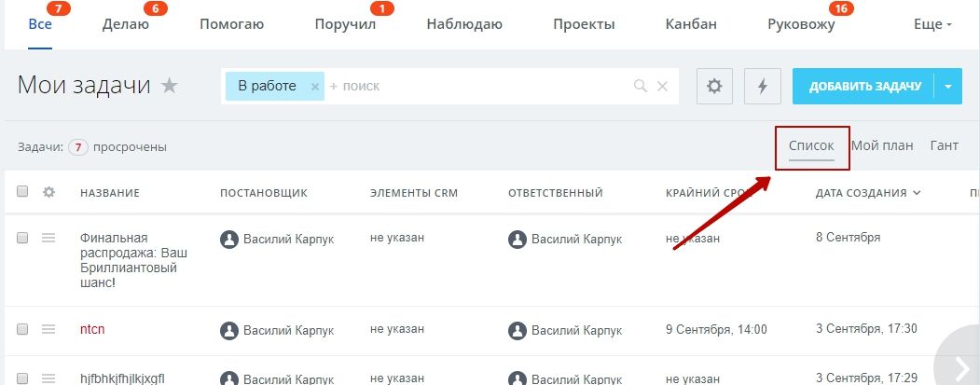Switch to the Все tab
Viewport: 980px width, 385px height.
coord(40,24)
